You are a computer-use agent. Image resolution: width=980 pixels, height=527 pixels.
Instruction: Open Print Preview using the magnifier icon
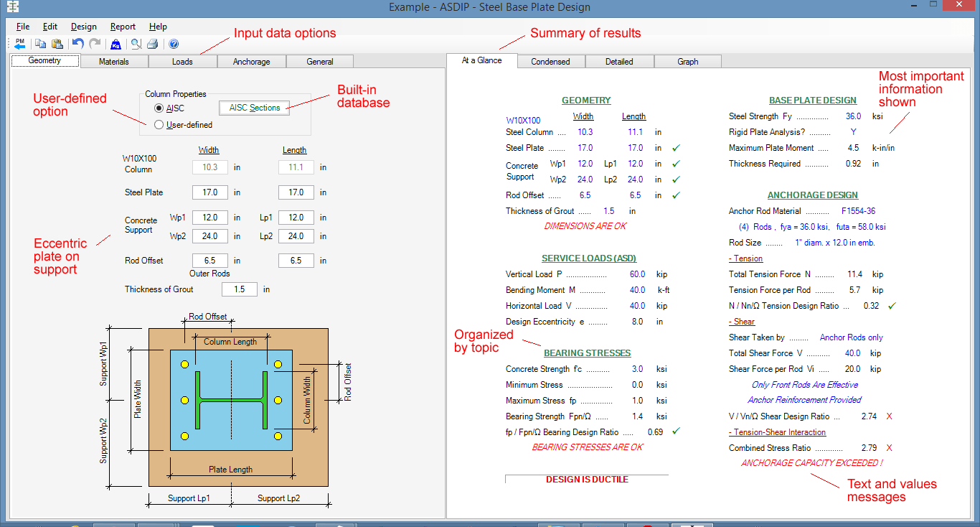click(136, 44)
